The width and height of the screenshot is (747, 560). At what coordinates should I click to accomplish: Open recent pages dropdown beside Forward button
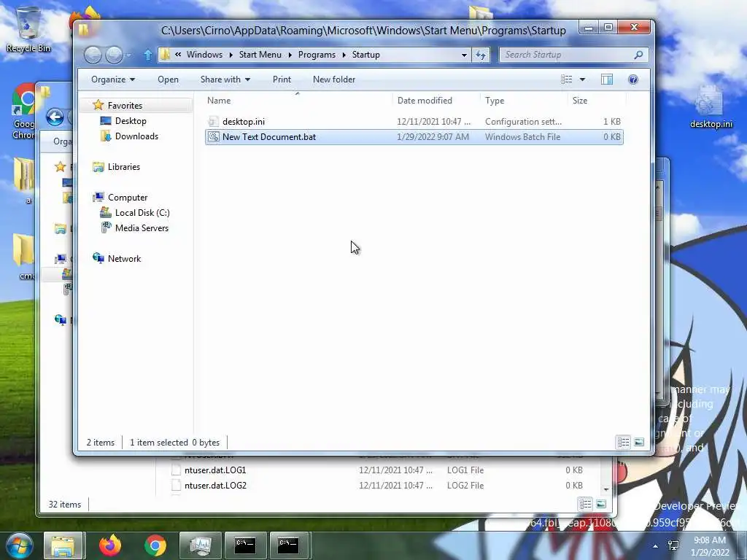point(128,55)
